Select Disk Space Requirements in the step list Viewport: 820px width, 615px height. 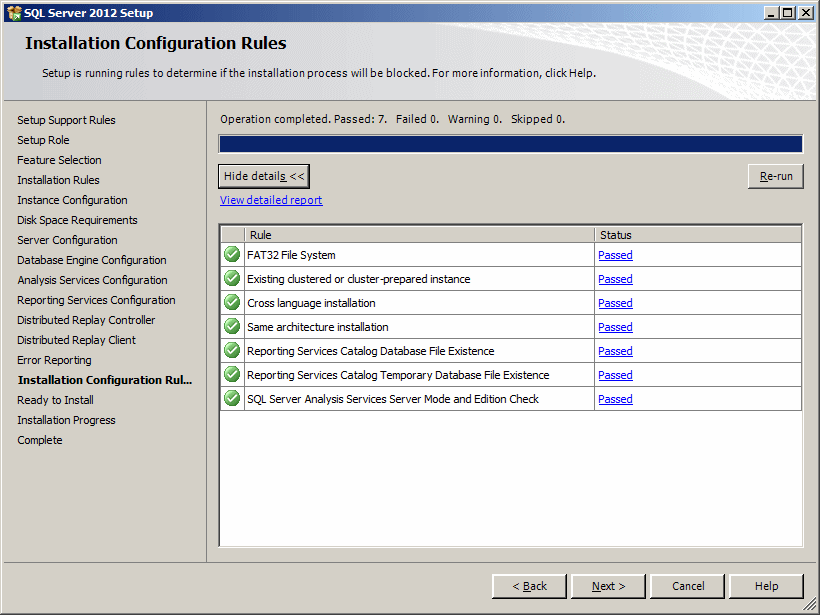coord(77,220)
